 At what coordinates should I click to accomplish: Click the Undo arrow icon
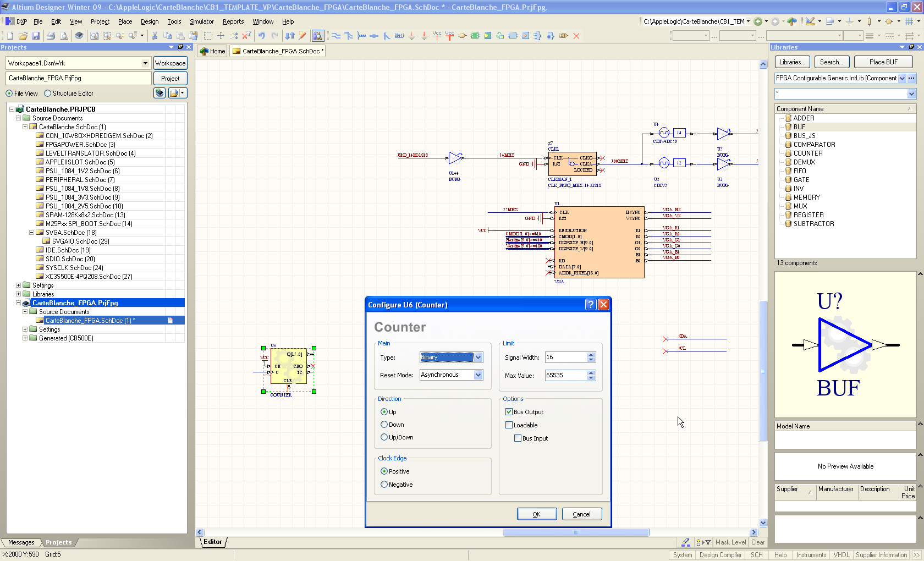click(262, 36)
